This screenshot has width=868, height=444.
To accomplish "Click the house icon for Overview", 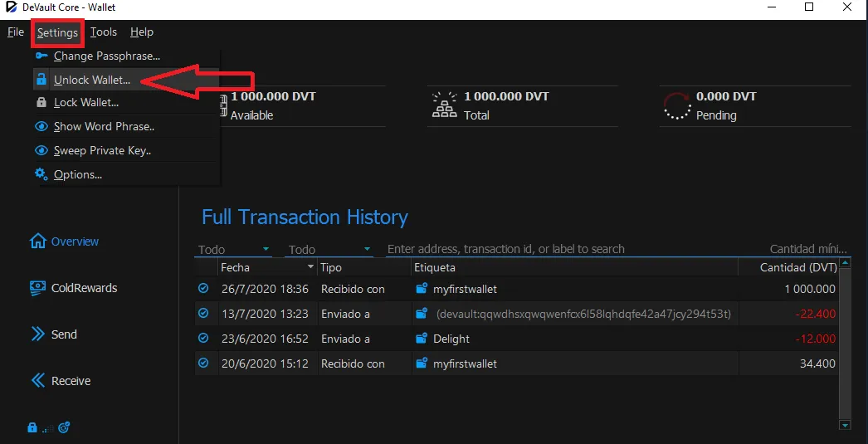I will click(x=37, y=241).
